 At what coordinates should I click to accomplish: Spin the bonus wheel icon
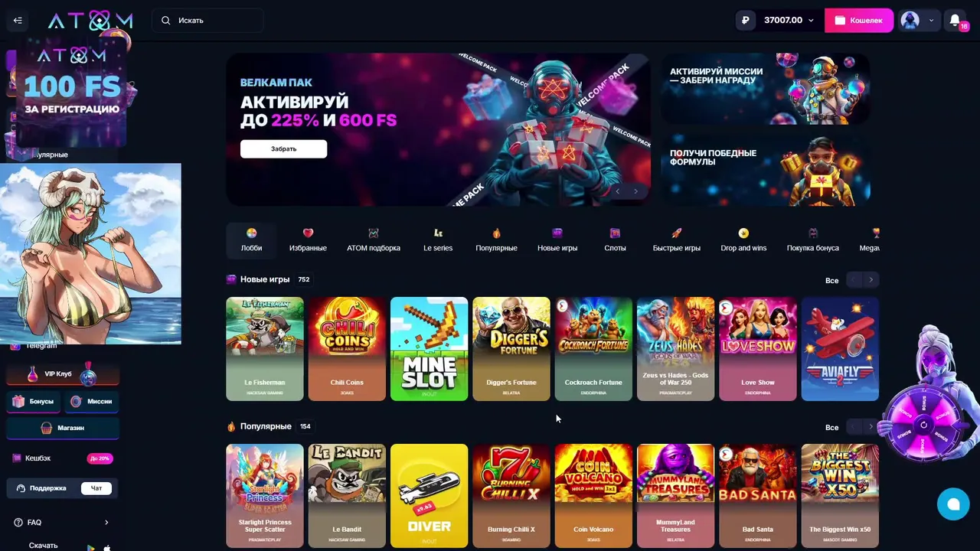pos(923,424)
